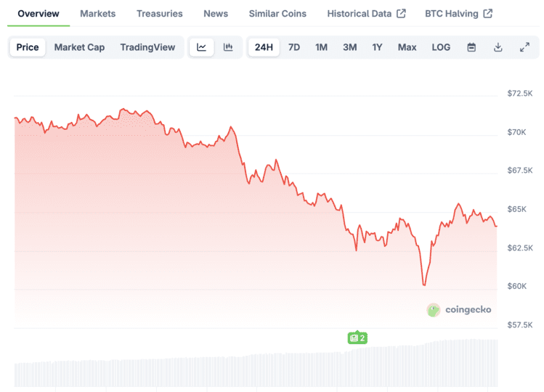This screenshot has height=392, width=544.
Task: Toggle LOG scale on chart
Action: (441, 47)
